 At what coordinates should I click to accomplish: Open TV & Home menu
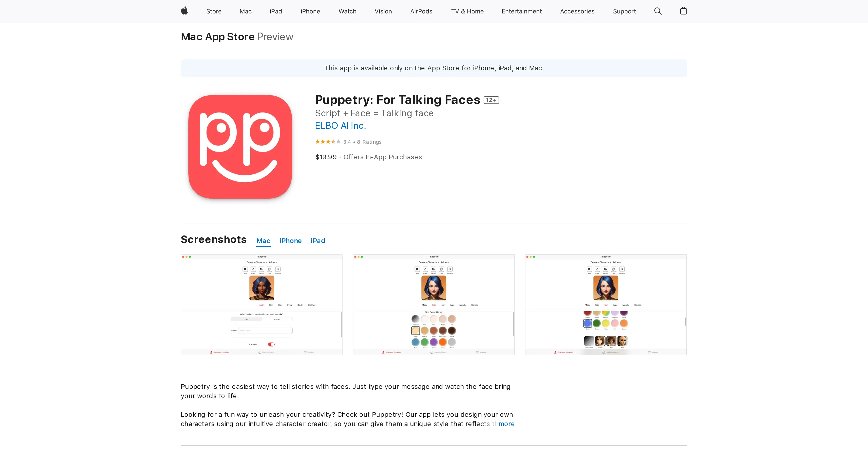[x=467, y=11]
